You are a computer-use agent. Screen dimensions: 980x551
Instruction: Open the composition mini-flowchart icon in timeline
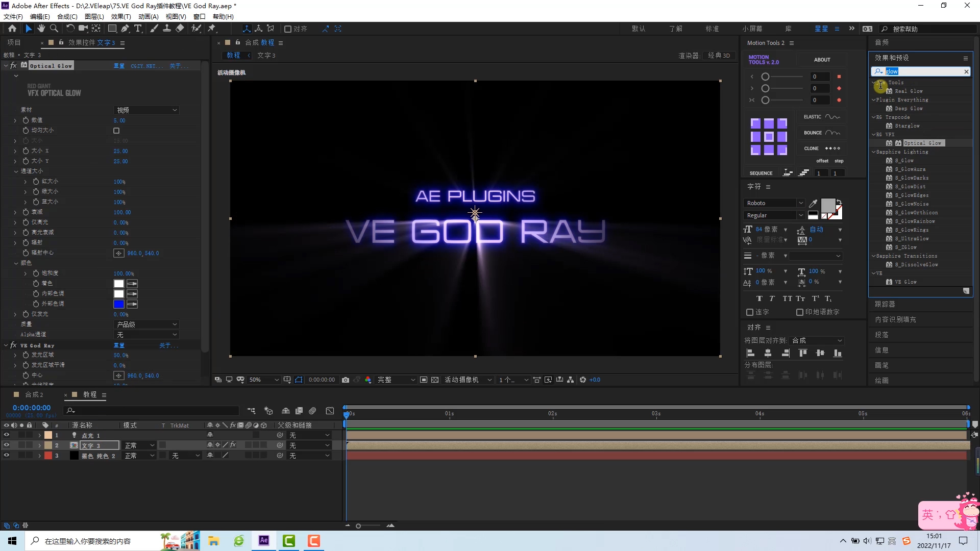tap(252, 410)
